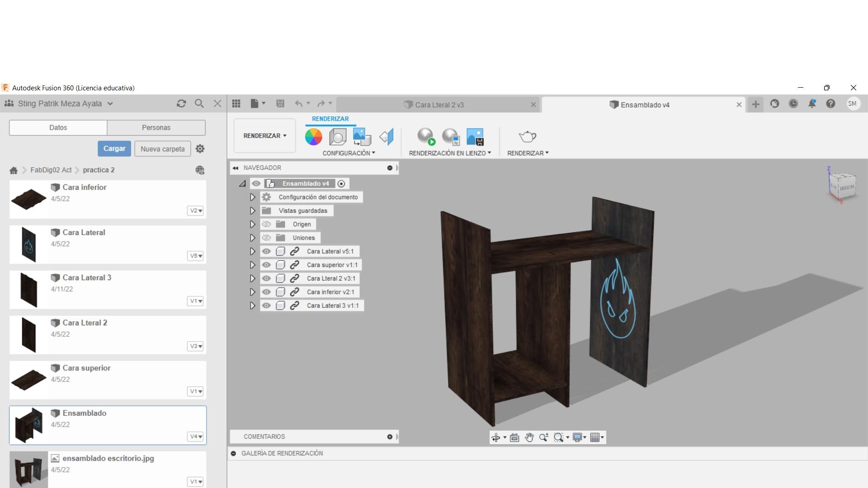Screen dimensions: 868x488
Task: Open the CONFIGURACIÓN dropdown menu
Action: point(349,153)
